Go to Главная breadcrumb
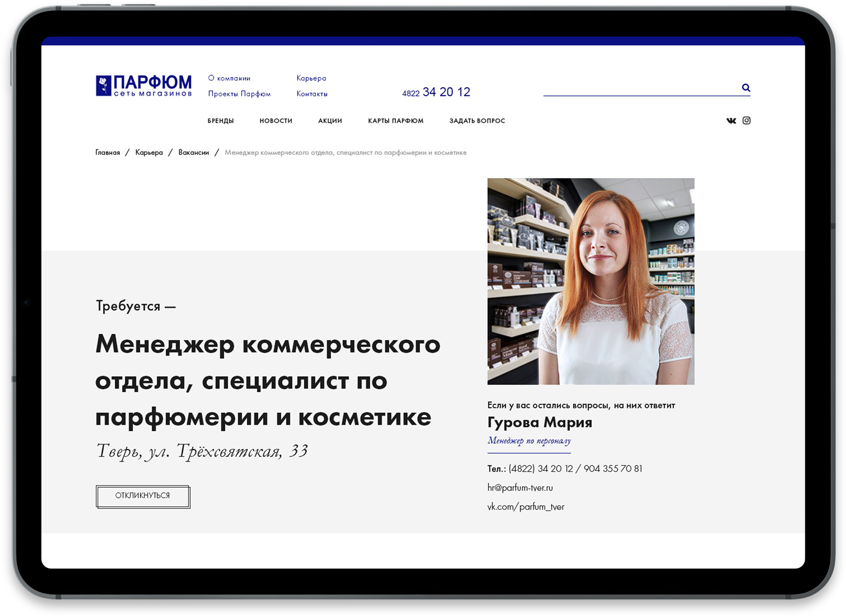This screenshot has height=616, width=846. pos(108,153)
